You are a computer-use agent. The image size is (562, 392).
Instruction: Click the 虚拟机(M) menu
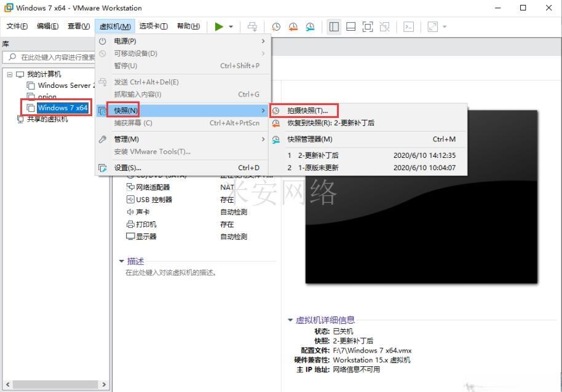pos(115,26)
